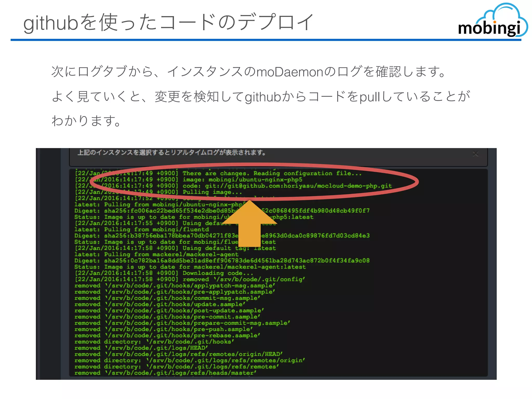
Task: Select digest line starting sha256:0c782ba16a8dd5
Action: pyautogui.click(x=222, y=261)
